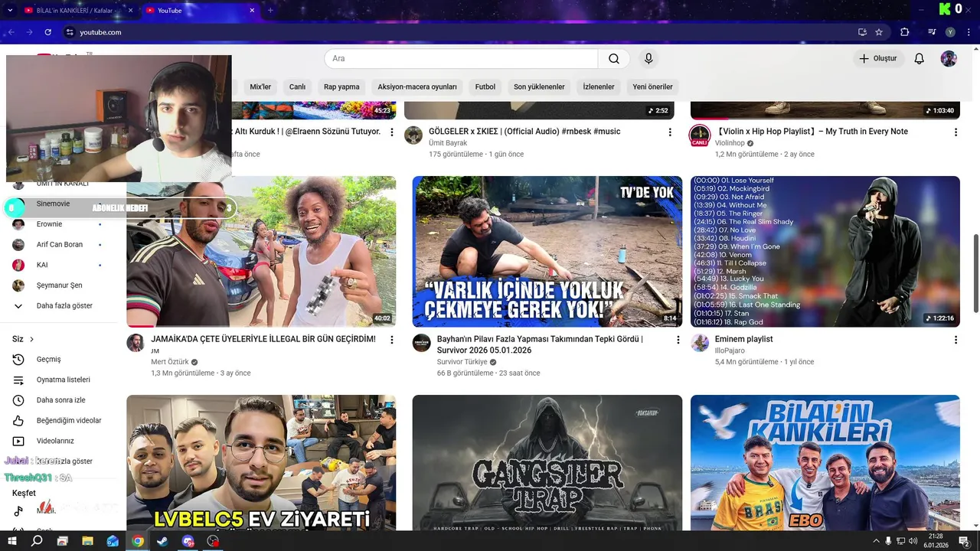Screen dimensions: 980x551
Task: Select the YouTube browser tab
Action: [201, 11]
